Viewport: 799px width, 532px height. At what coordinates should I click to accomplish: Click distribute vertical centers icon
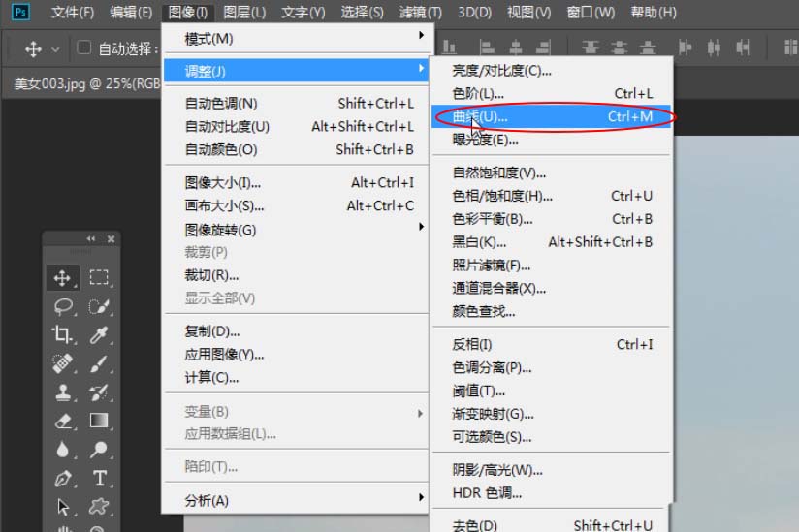[619, 47]
